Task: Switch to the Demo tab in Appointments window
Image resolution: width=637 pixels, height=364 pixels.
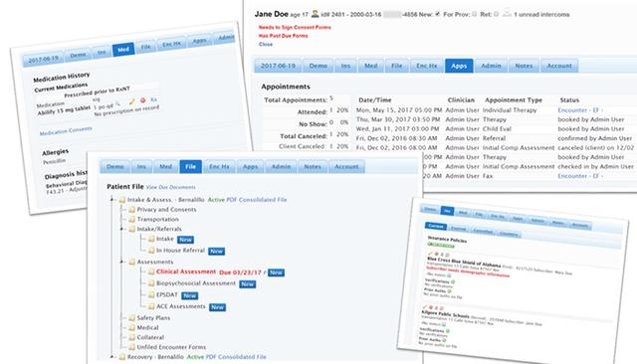Action: click(x=318, y=66)
